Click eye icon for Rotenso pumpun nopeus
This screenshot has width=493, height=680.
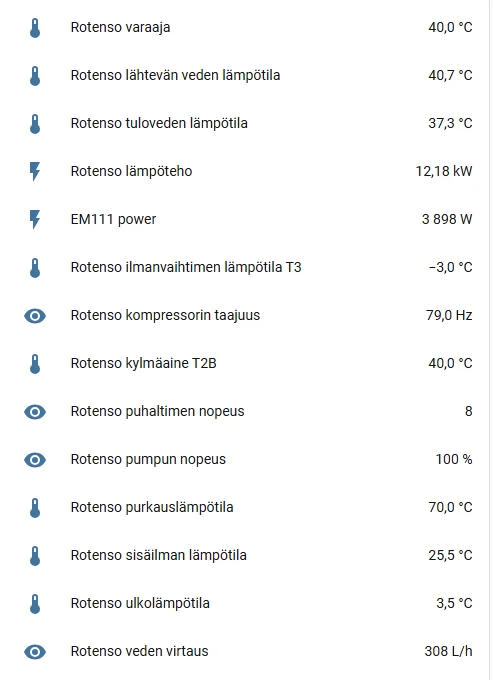35,460
